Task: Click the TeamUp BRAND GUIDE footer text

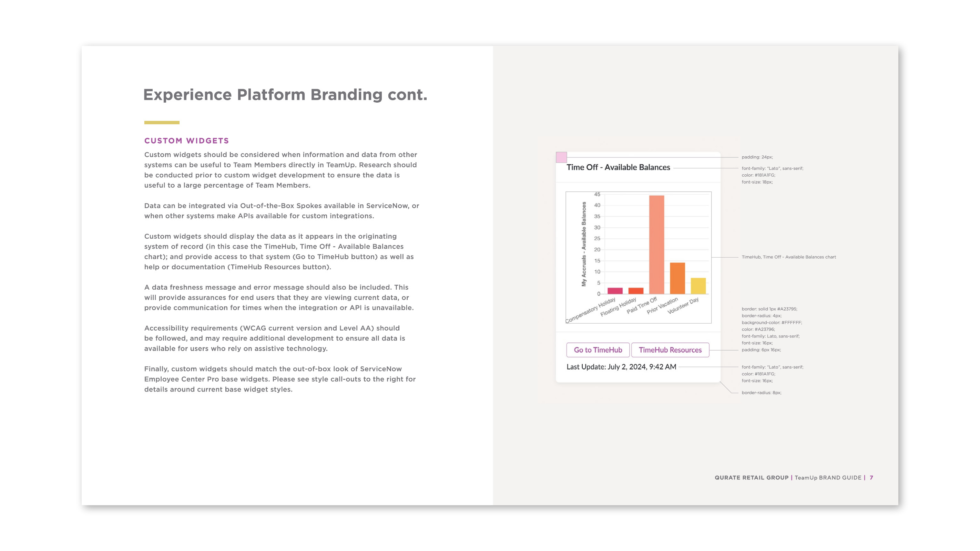Action: 828,478
